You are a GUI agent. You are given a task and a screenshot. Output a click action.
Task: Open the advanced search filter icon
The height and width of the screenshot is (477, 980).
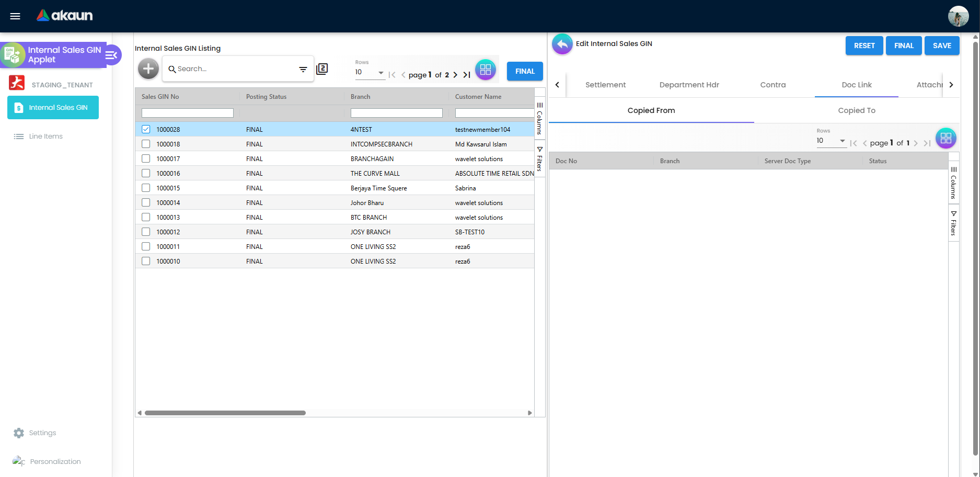[303, 69]
